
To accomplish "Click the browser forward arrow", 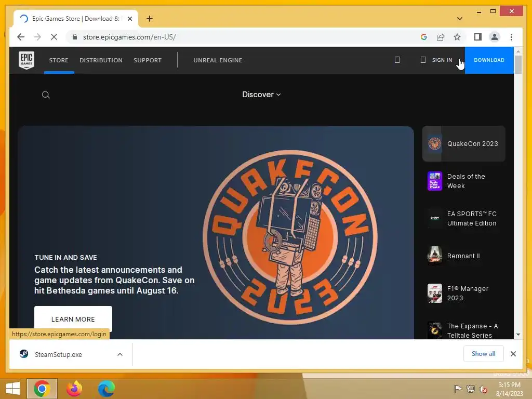I will coord(37,37).
